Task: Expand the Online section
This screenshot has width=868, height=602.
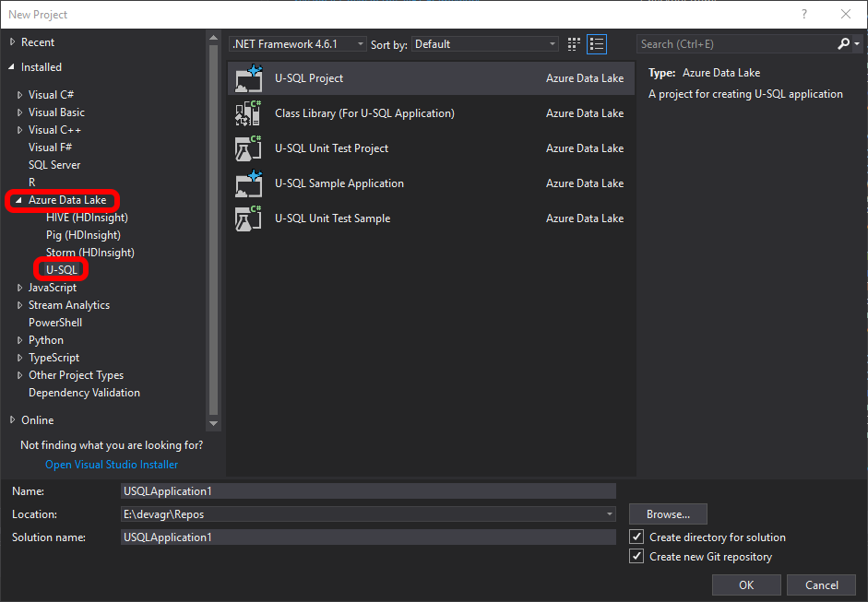Action: (13, 420)
